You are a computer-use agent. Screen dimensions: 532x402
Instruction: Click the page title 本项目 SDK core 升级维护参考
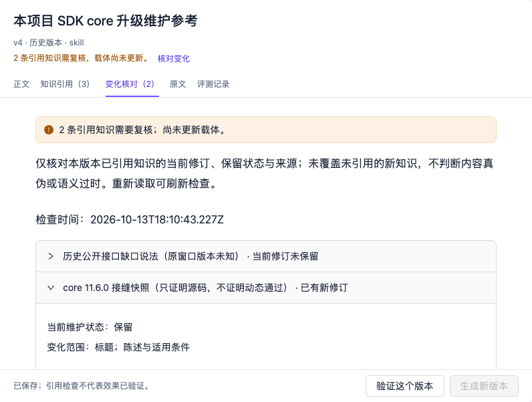point(106,21)
